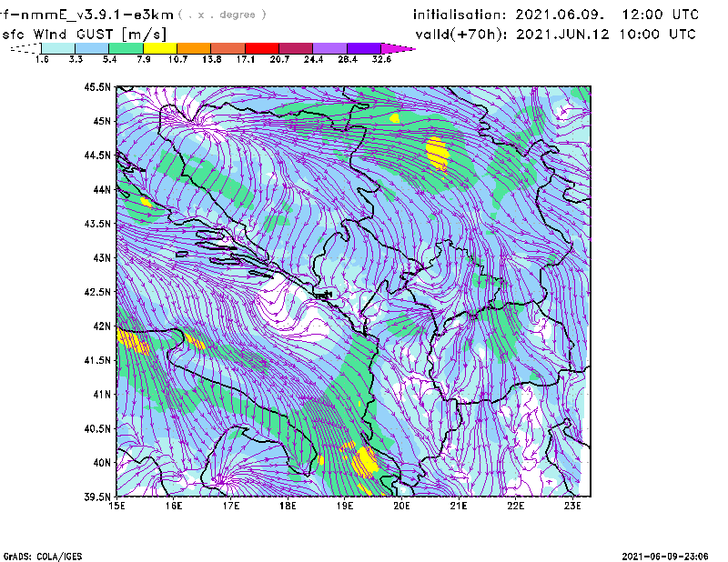Click the 'sfc Wind GUST [m/s]' title
Screen dimensions: 728x562
point(85,35)
